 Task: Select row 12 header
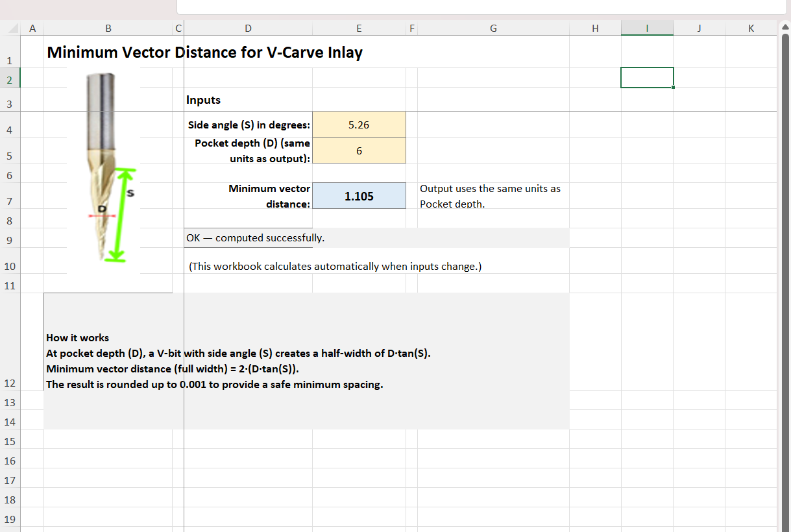[10, 342]
